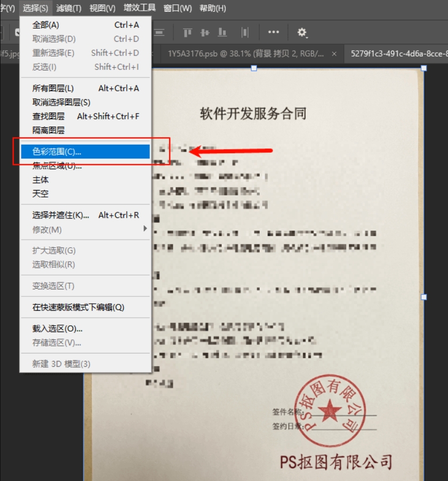Open the 窗口 (Window) menu
The height and width of the screenshot is (481, 448).
(x=178, y=8)
